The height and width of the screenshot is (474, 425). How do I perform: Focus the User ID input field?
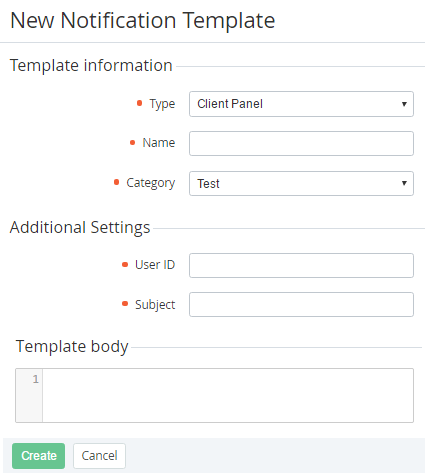[301, 265]
